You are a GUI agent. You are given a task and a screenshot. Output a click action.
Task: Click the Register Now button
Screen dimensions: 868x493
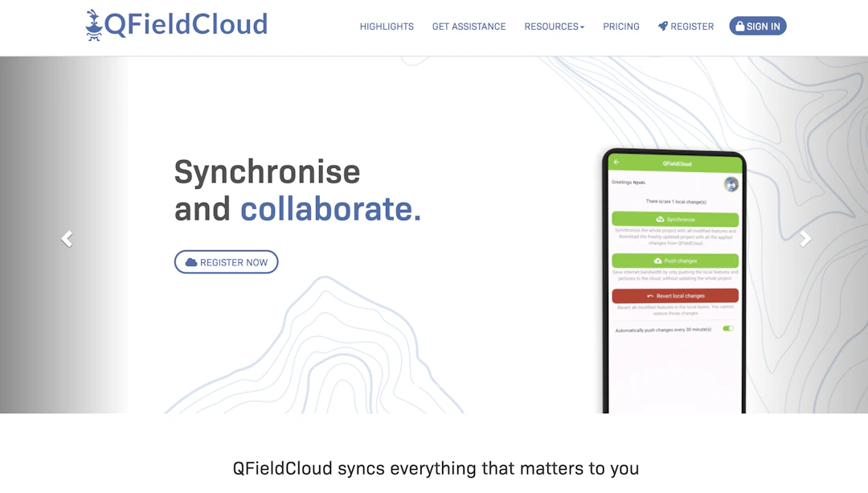pos(226,262)
